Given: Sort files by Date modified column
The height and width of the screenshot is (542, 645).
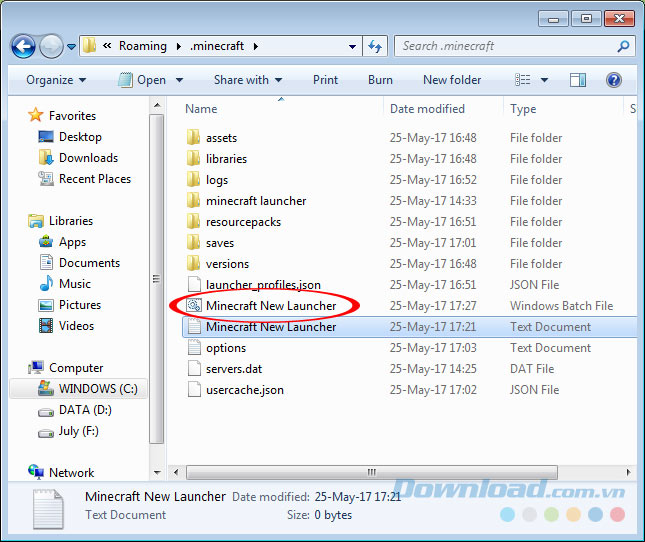Looking at the screenshot, I should coord(427,109).
